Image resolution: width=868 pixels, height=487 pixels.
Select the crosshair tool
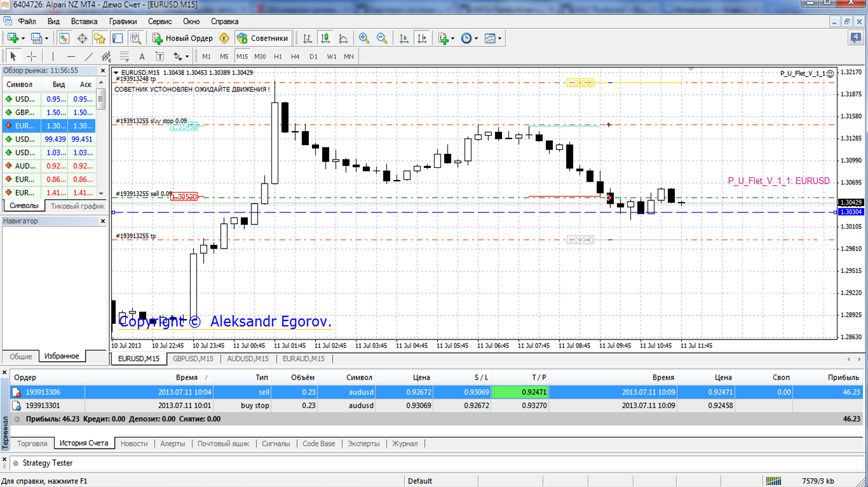point(31,57)
